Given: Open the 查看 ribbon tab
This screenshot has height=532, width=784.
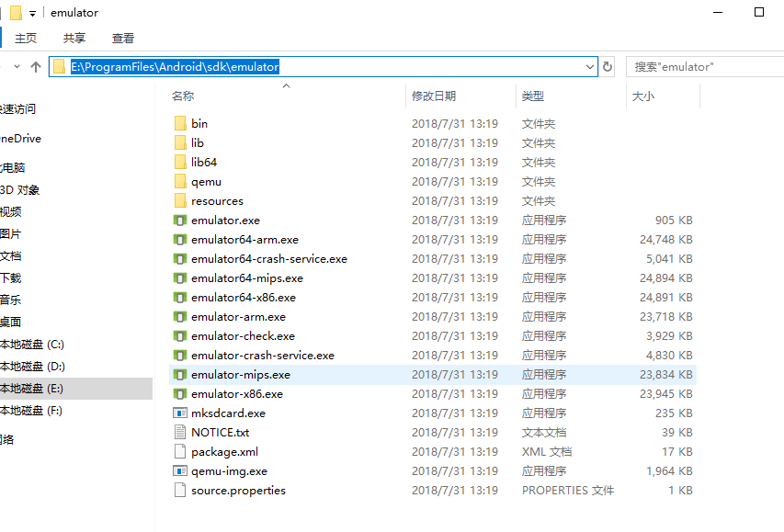Looking at the screenshot, I should pos(123,38).
